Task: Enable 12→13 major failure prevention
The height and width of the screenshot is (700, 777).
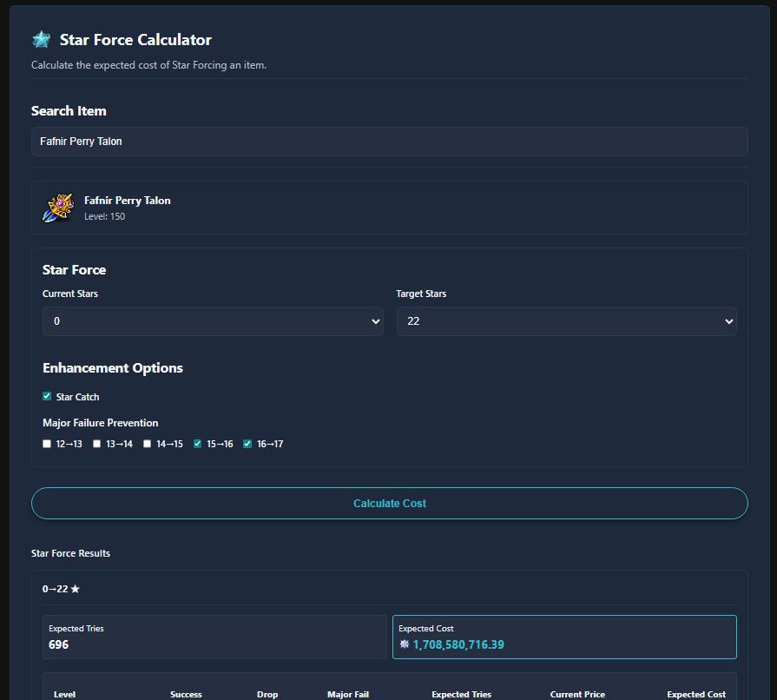Action: (47, 444)
